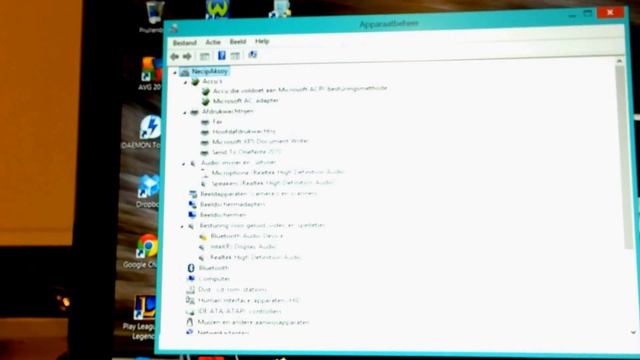
Task: Open the Actie menu
Action: tap(213, 42)
